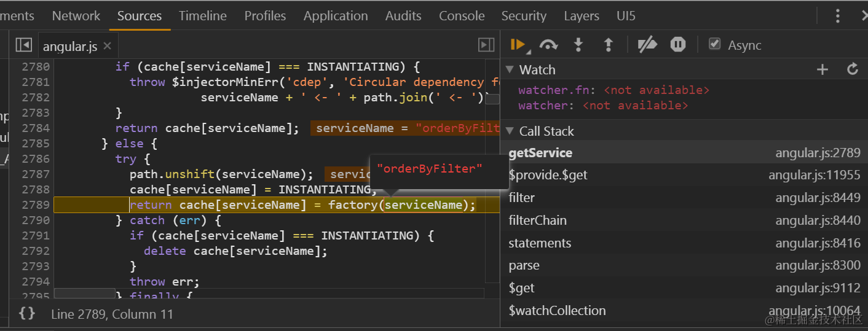Select $watchCollection call stack frame
The width and height of the screenshot is (868, 331).
point(684,310)
